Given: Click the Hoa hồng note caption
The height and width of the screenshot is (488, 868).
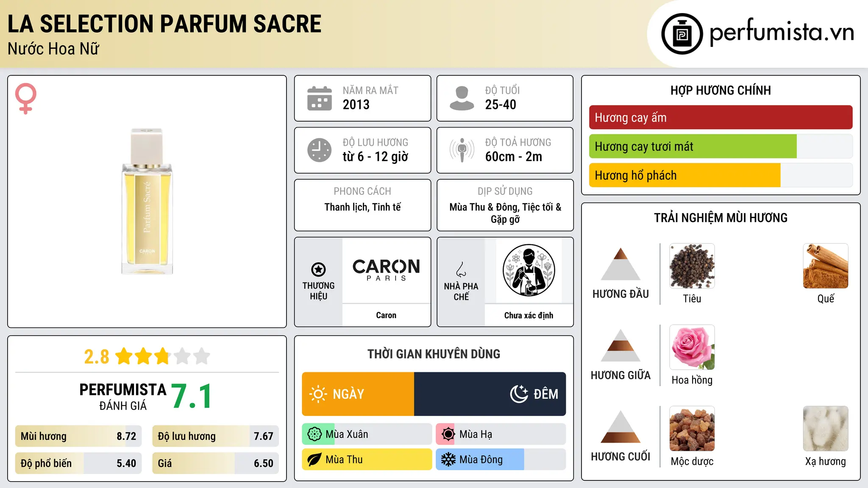Looking at the screenshot, I should pyautogui.click(x=692, y=380).
